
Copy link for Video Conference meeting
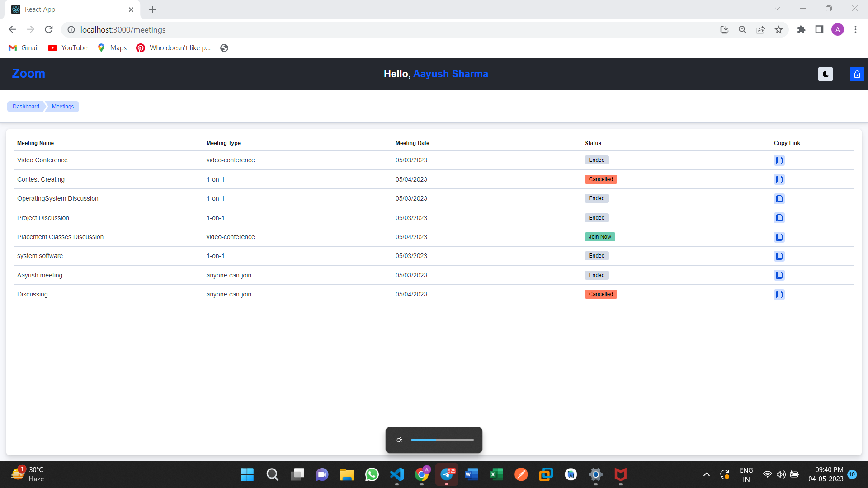coord(779,160)
